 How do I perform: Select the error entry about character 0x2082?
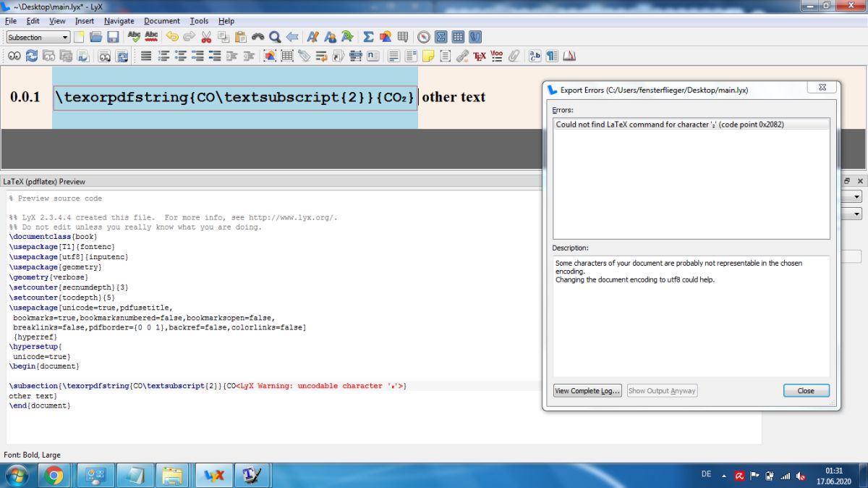[691, 125]
